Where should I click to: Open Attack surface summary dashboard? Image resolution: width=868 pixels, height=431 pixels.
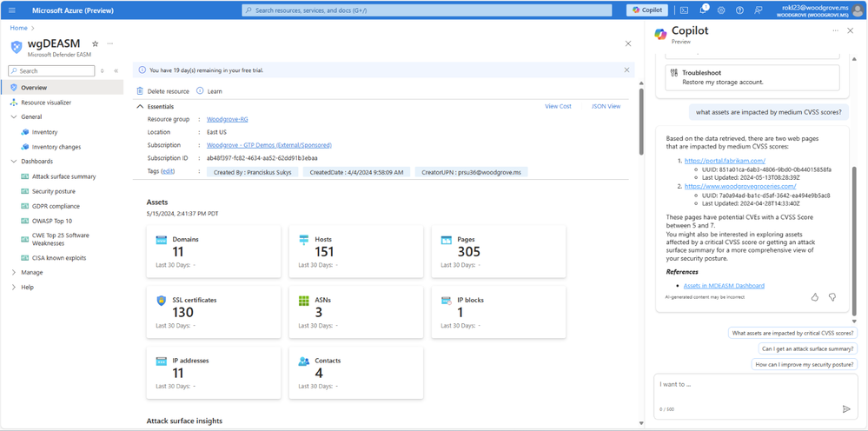[62, 176]
